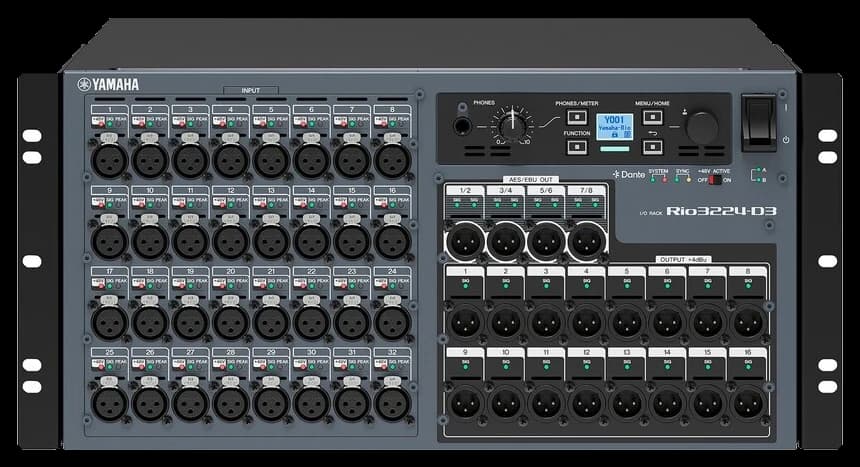Click input 21 XLR connector
Screen dimensions: 860x467
[271, 323]
